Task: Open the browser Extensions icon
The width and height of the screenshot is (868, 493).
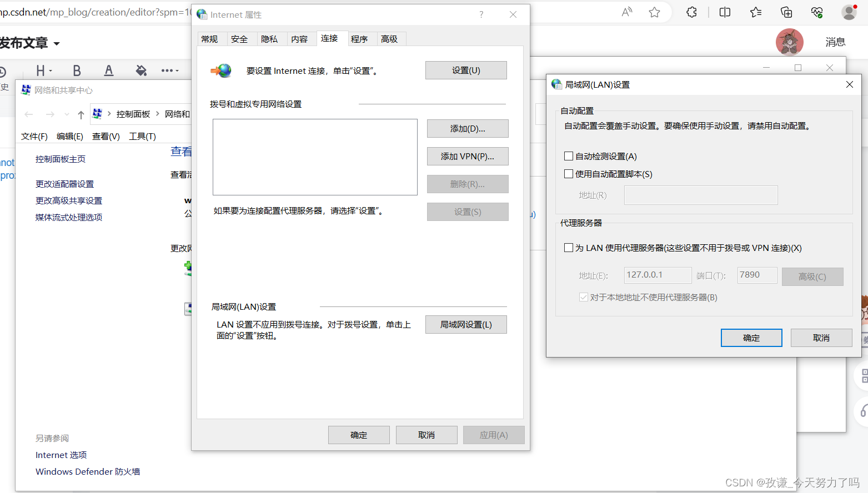Action: [691, 12]
